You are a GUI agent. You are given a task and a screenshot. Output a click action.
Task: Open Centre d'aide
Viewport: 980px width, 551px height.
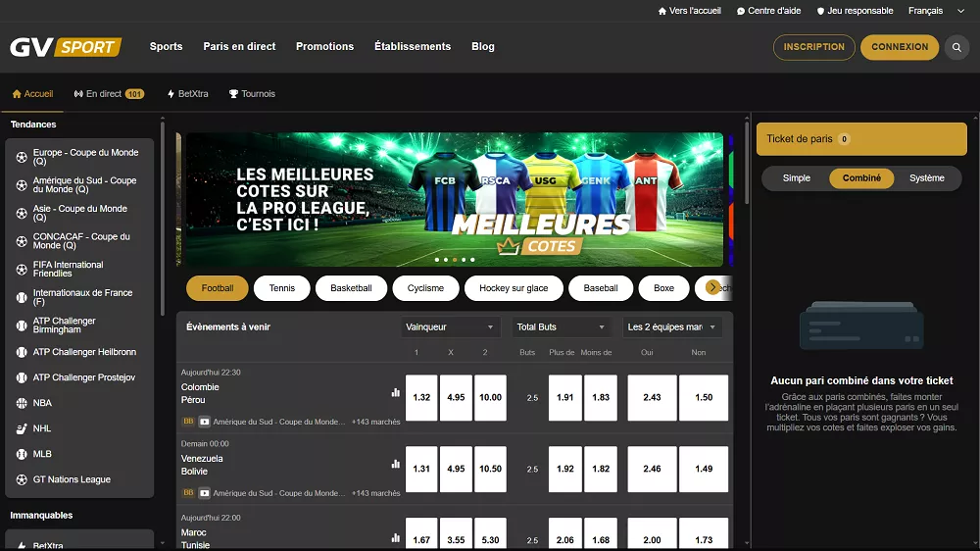[768, 11]
